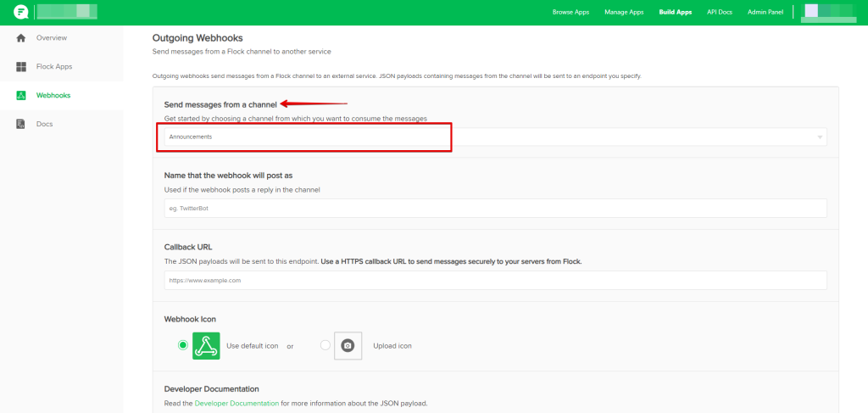Select the Use default icon radio button
The width and height of the screenshot is (868, 413).
click(x=182, y=346)
